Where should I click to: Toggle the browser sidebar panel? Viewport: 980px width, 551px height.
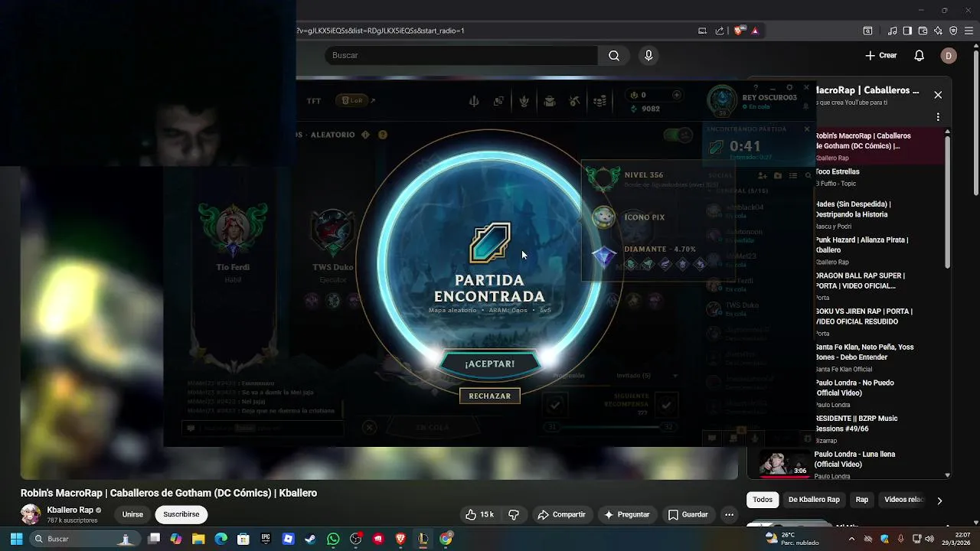click(x=907, y=31)
